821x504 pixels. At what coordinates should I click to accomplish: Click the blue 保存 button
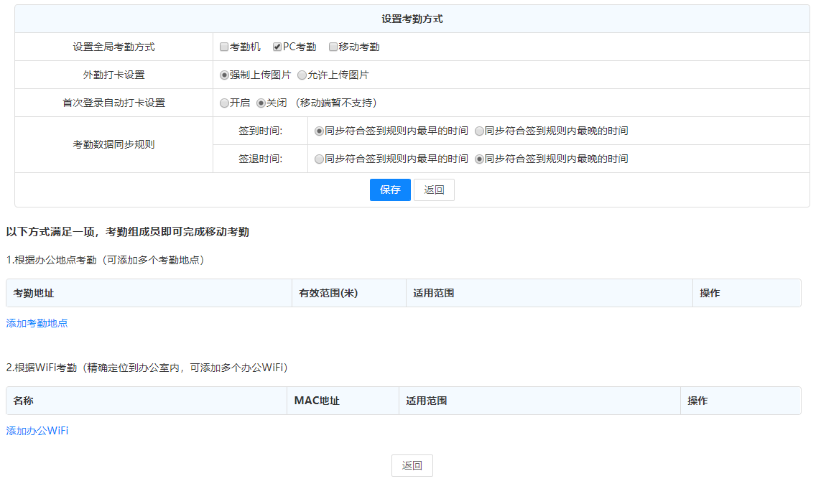coord(390,190)
